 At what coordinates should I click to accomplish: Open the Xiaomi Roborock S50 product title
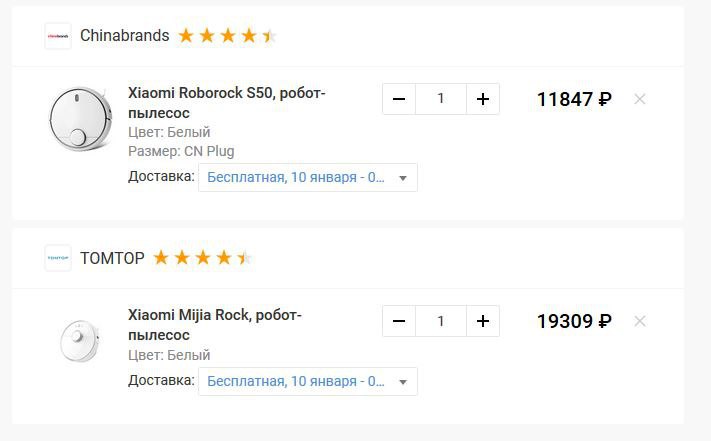(227, 103)
